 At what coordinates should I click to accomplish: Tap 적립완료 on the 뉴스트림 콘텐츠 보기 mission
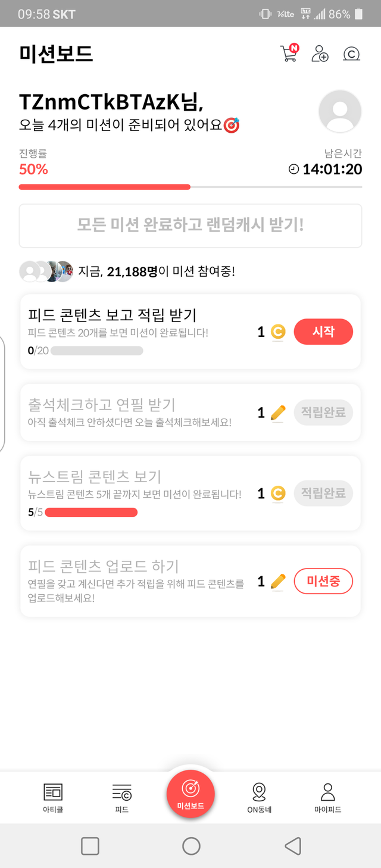(x=323, y=494)
